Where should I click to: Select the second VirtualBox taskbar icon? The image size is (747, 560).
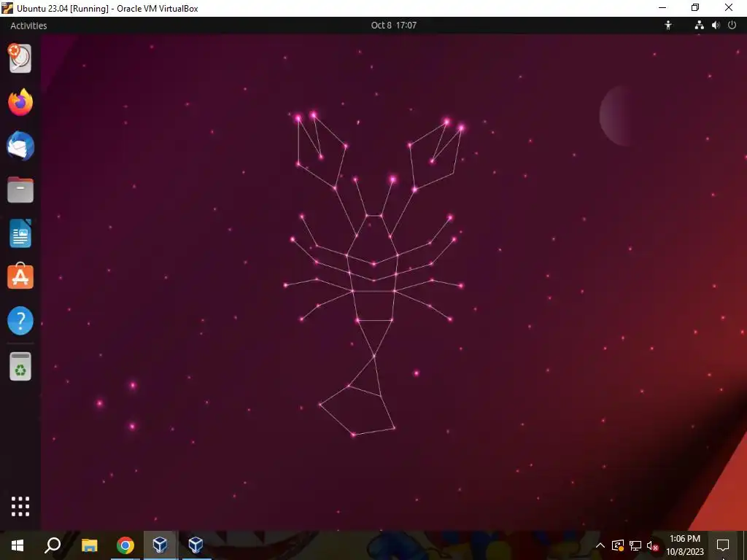pos(196,544)
